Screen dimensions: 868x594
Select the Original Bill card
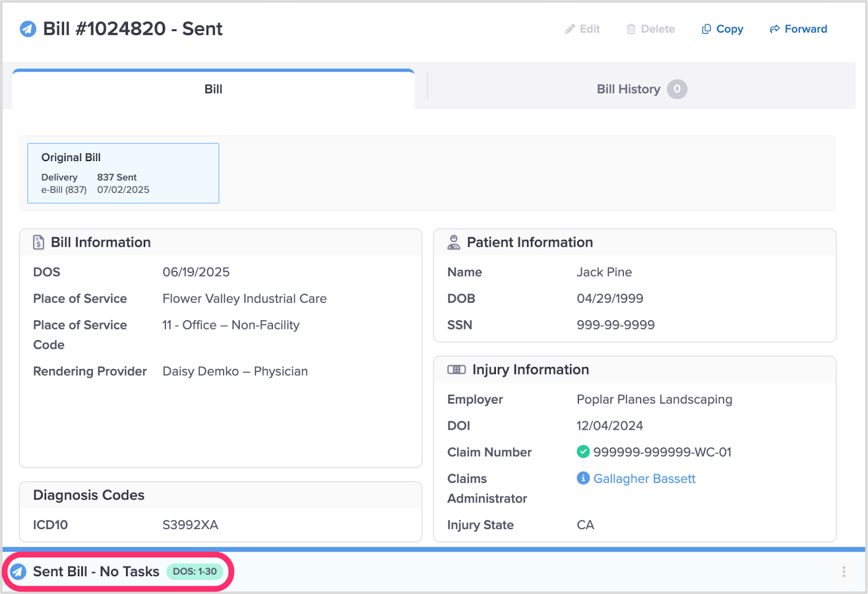(x=123, y=174)
